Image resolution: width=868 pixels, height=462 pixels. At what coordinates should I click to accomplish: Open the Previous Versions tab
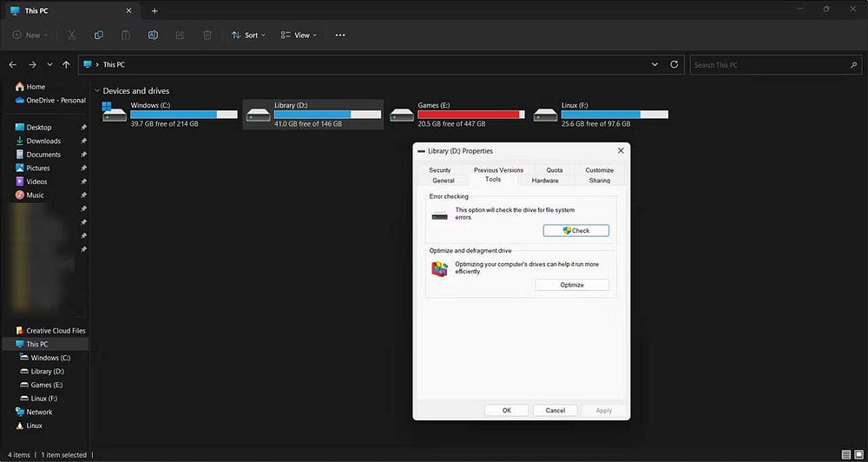click(x=499, y=170)
